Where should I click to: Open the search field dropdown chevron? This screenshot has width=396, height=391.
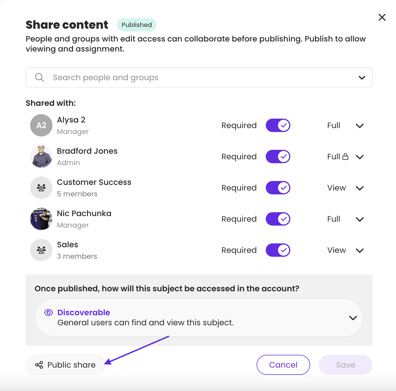(x=362, y=78)
